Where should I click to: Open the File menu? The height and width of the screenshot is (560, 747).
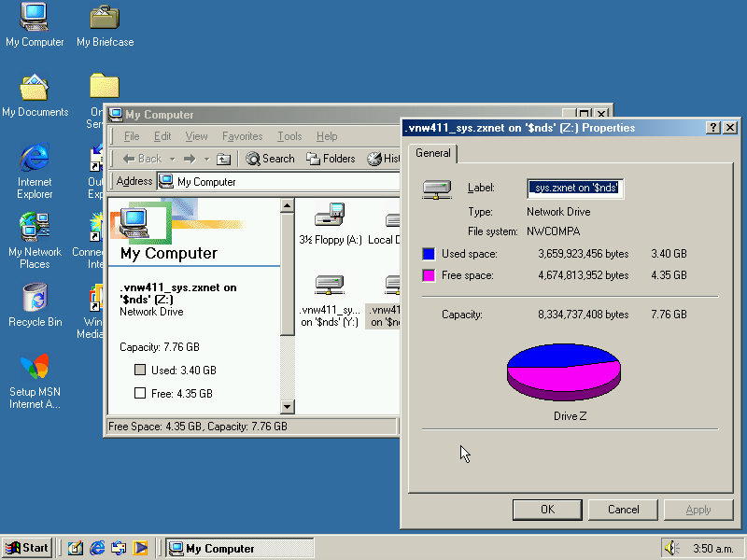coord(132,136)
